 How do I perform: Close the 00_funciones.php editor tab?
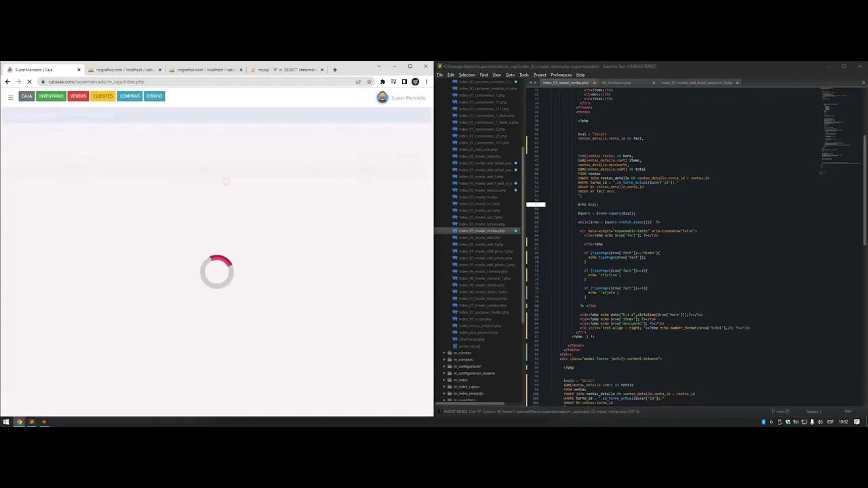pyautogui.click(x=654, y=83)
